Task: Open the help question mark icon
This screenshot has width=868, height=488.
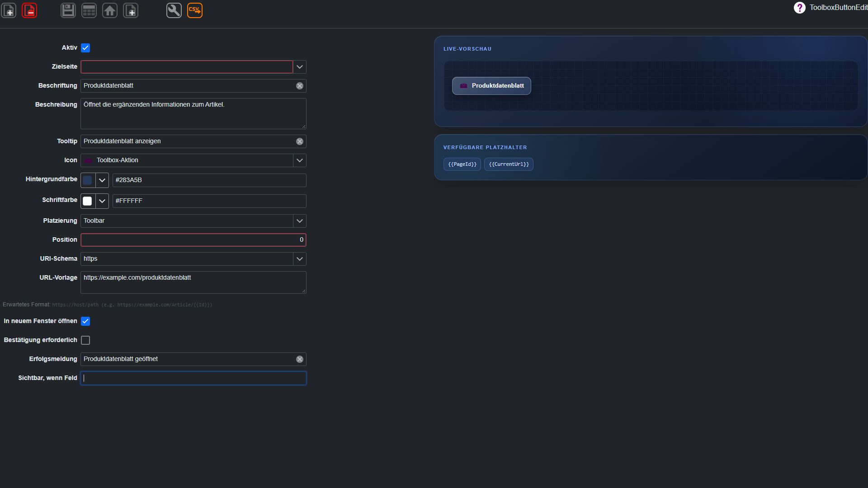Action: [x=799, y=8]
